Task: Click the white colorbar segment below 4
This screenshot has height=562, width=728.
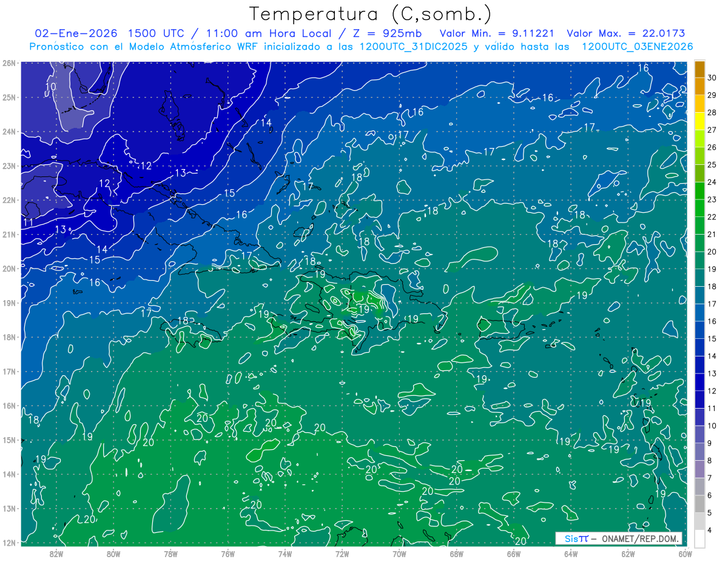Action: click(699, 539)
